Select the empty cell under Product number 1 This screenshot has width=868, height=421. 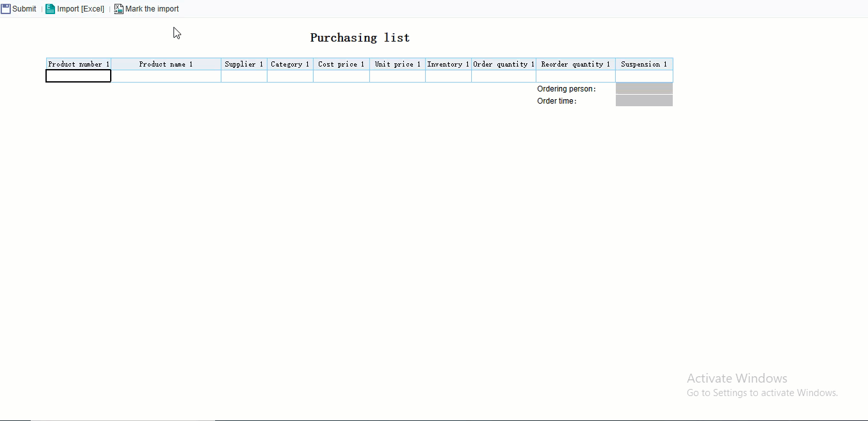[79, 76]
